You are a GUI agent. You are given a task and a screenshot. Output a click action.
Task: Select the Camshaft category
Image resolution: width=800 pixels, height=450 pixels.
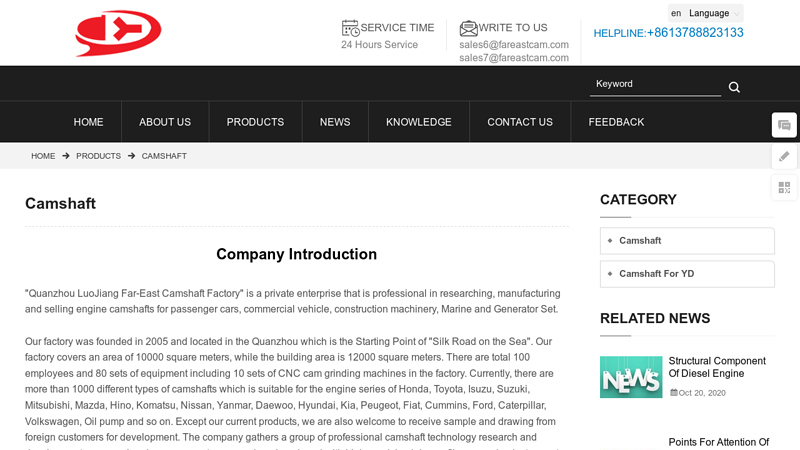pyautogui.click(x=687, y=241)
